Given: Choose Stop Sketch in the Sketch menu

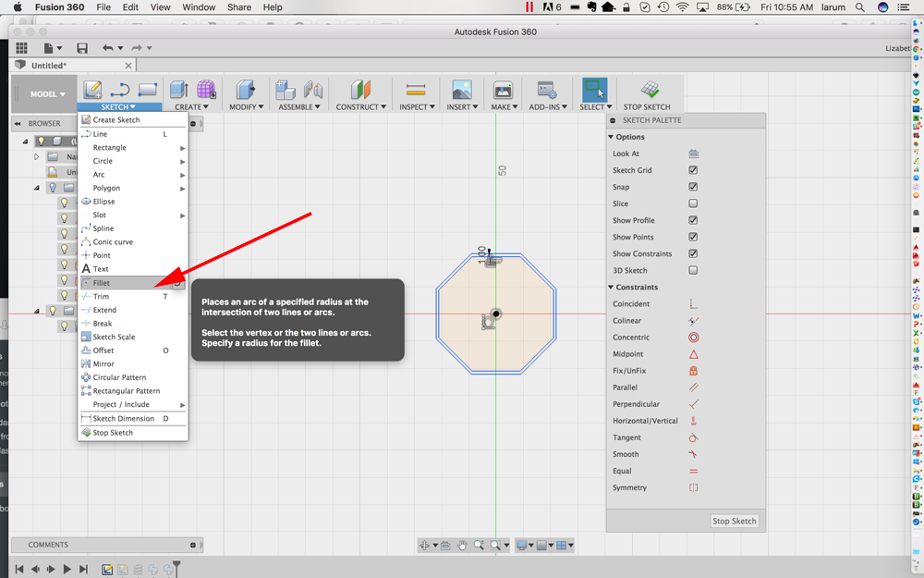Looking at the screenshot, I should 133,433.
